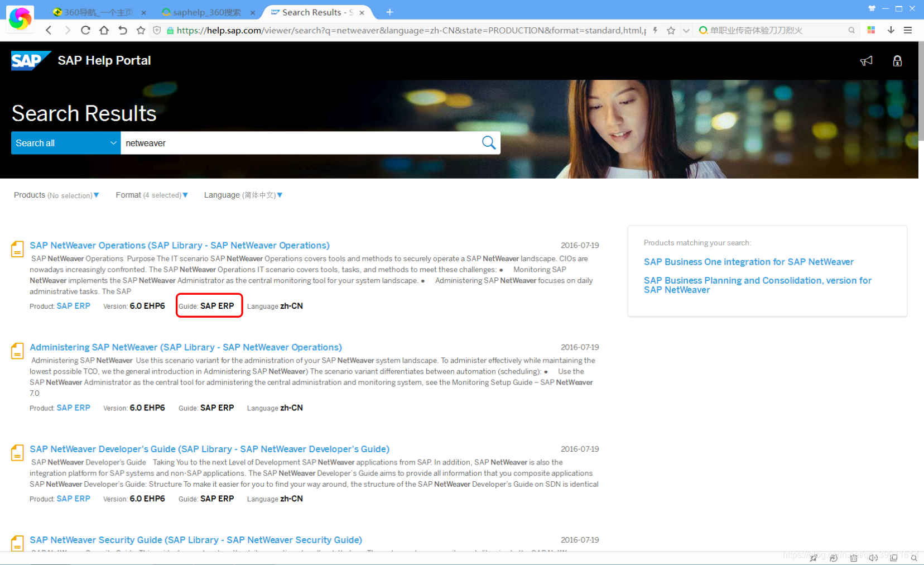Click the skin shirt icon in title bar
This screenshot has width=924, height=565.
tap(872, 8)
